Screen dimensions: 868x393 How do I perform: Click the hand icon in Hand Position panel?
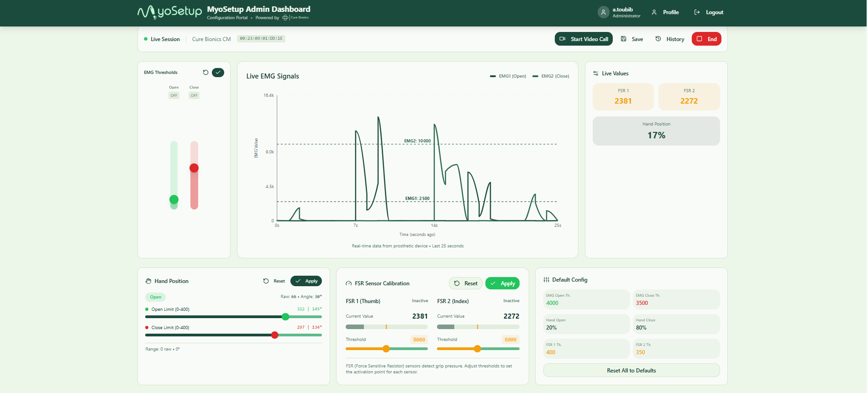[x=148, y=281]
